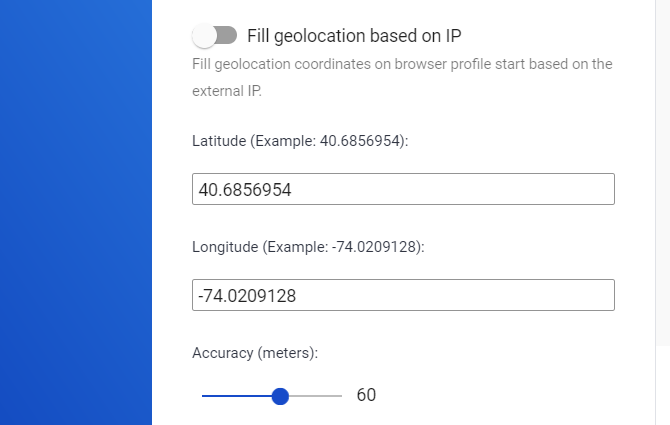
Task: Click the unfilled gray part of the Accuracy slider
Action: pos(316,396)
